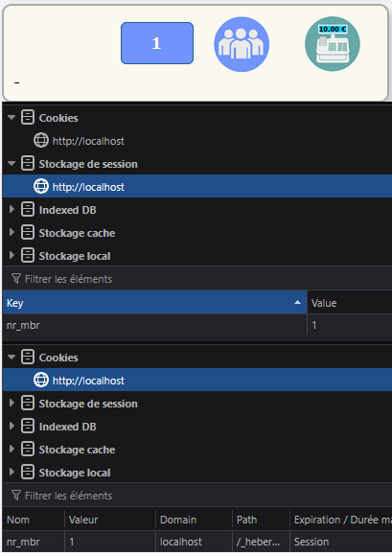Collapse the top Cookies tree section

[12, 117]
